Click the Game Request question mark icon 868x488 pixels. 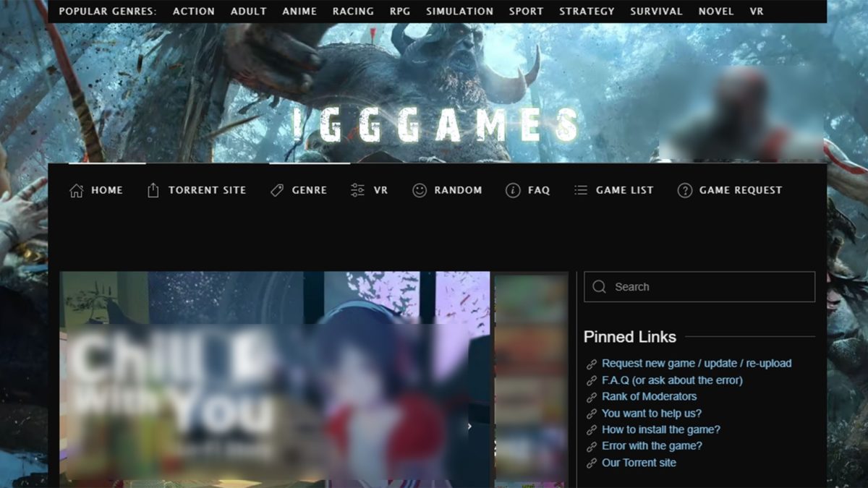pyautogui.click(x=684, y=190)
